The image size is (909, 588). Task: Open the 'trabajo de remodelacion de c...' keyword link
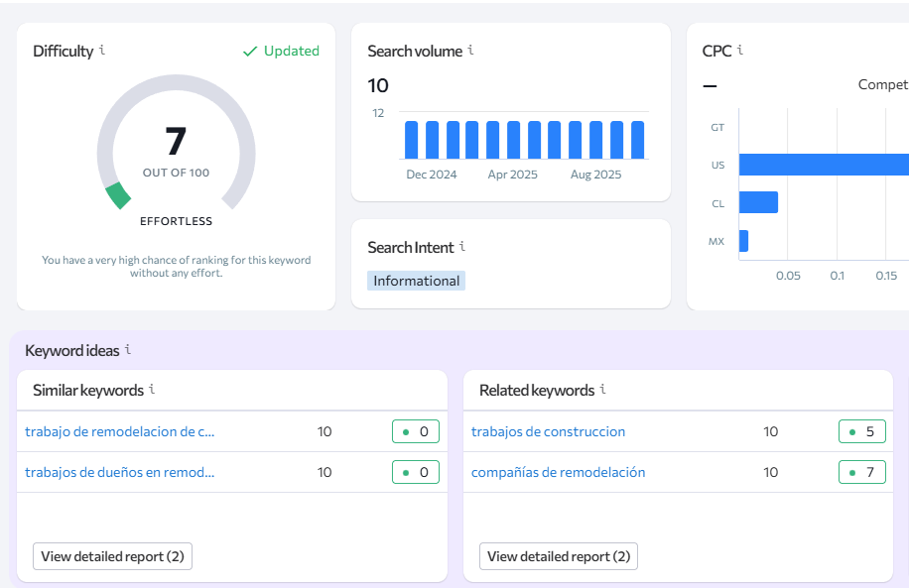(120, 431)
